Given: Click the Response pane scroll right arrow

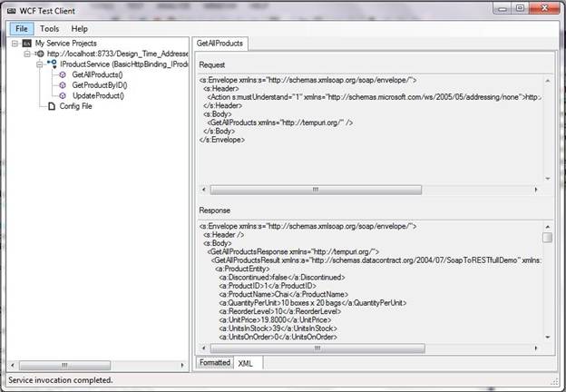Looking at the screenshot, I should tap(536, 348).
